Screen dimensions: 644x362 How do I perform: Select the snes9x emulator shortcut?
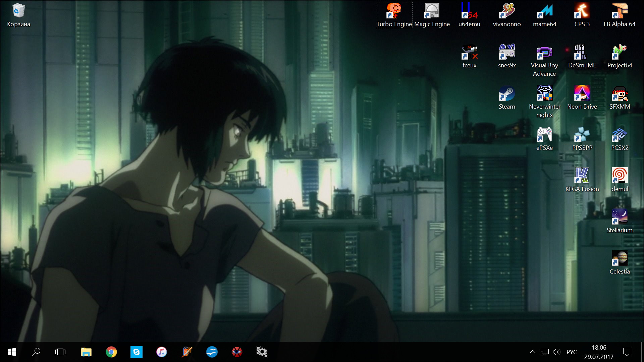(507, 57)
